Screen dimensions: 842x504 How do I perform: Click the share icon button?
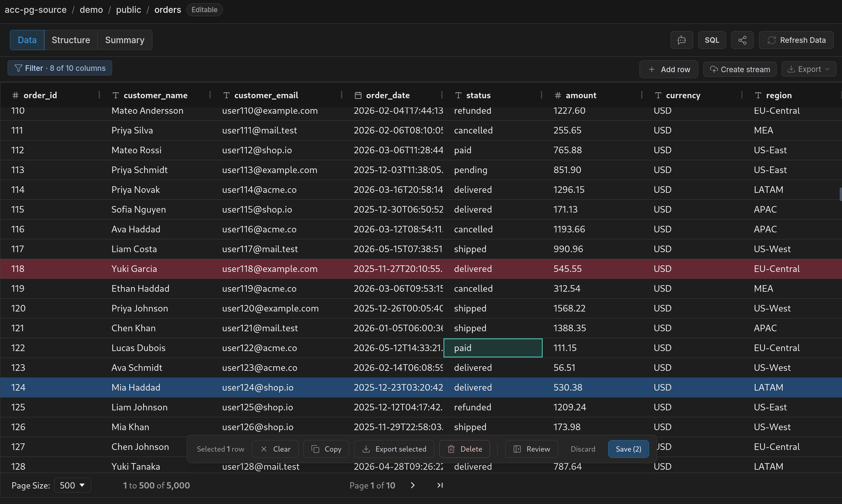[742, 40]
